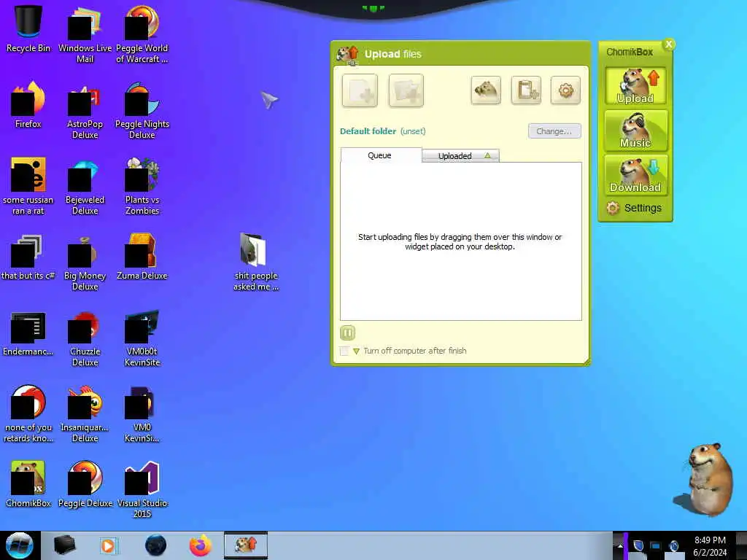Select the Bejeweled Deluxe desktop icon
Image resolution: width=747 pixels, height=560 pixels.
tap(85, 186)
